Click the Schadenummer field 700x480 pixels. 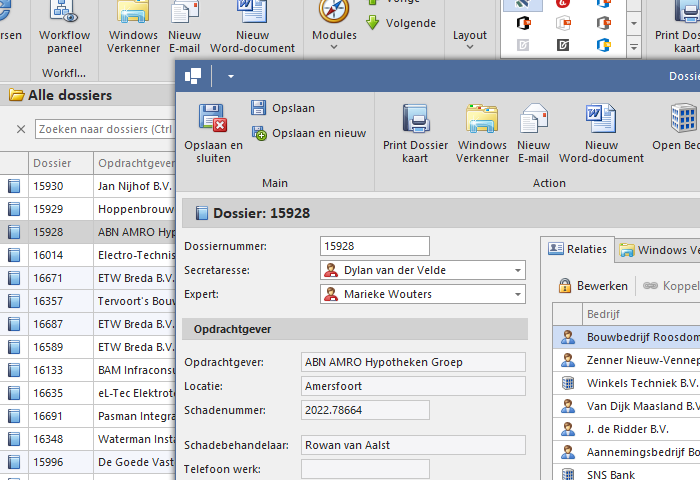tap(365, 410)
